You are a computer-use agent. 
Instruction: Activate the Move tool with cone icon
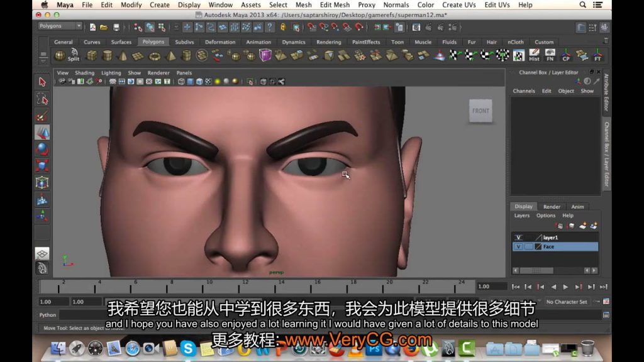[x=42, y=133]
